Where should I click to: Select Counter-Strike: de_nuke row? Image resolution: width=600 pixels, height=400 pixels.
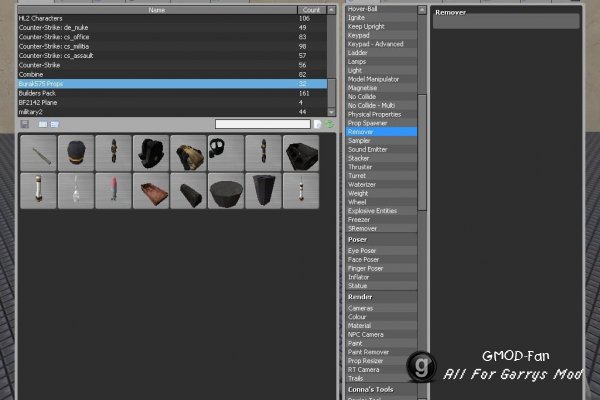(172, 28)
